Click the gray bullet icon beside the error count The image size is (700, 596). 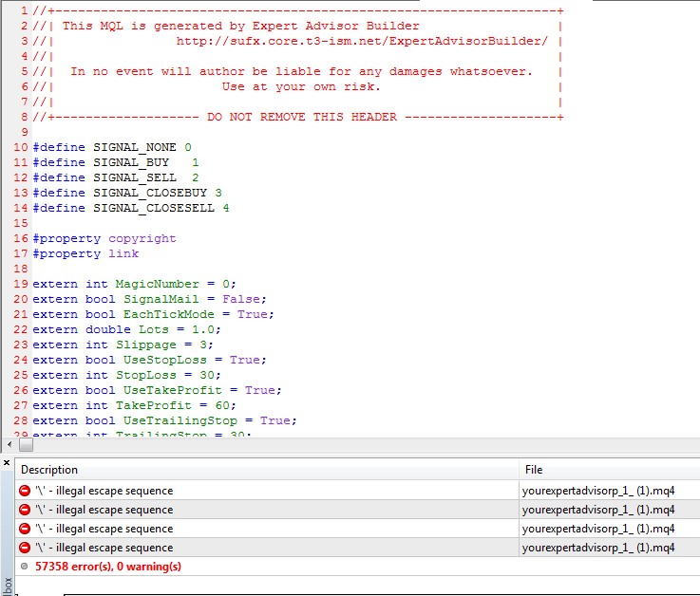pos(25,567)
